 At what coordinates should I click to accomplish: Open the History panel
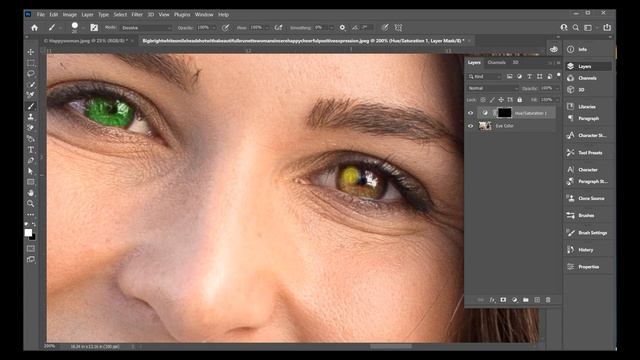585,250
